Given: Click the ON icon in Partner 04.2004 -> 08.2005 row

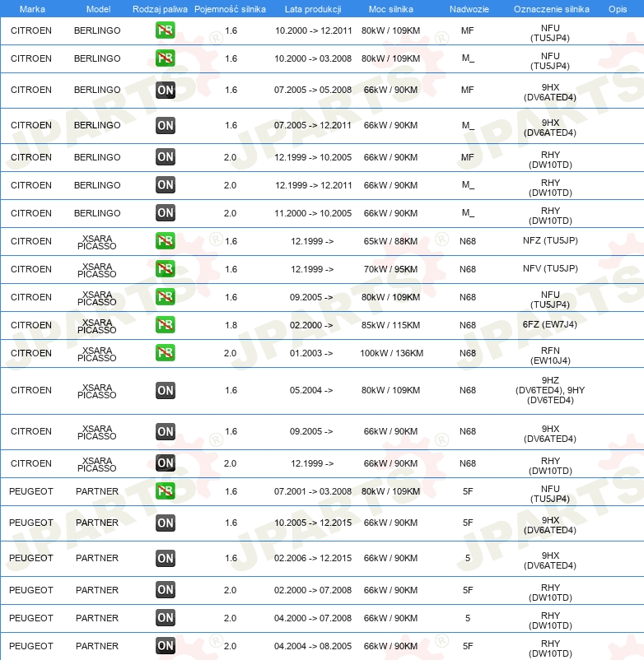Looking at the screenshot, I should point(165,646).
